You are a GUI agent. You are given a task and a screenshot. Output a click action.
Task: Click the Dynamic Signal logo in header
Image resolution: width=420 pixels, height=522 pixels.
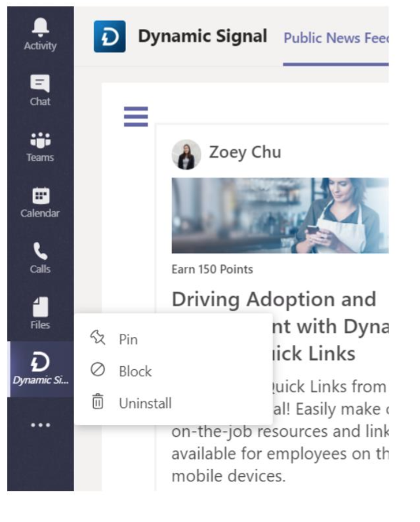(x=110, y=37)
